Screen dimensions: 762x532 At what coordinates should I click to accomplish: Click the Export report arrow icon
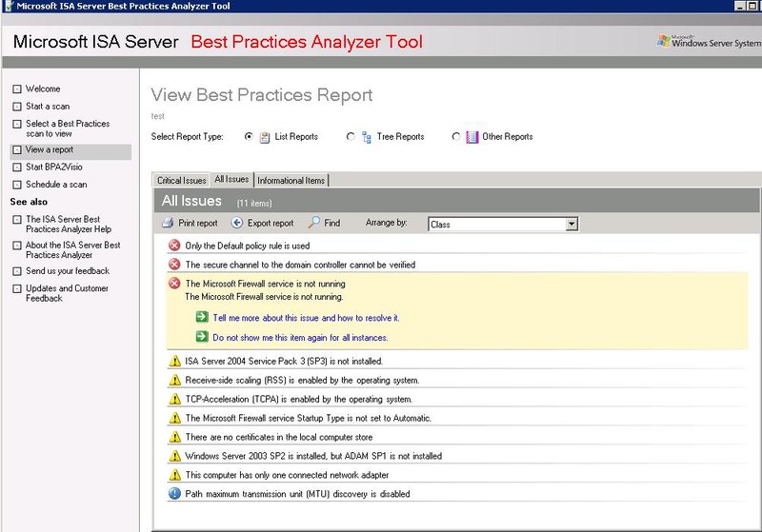click(x=236, y=223)
